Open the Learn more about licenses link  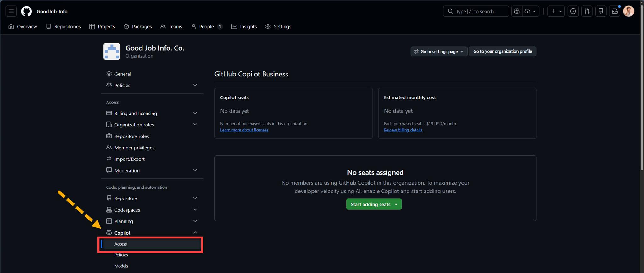click(x=244, y=130)
